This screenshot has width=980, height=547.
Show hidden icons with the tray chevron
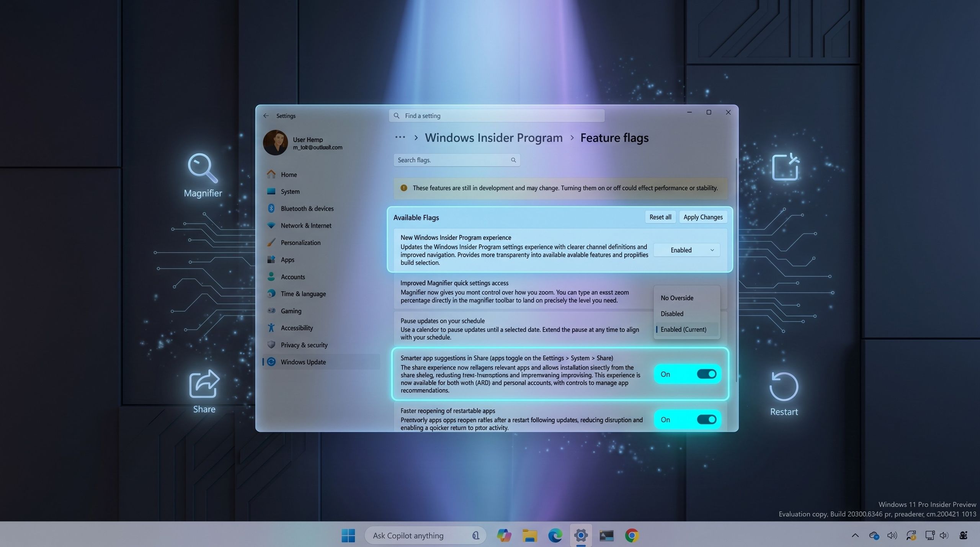tap(855, 536)
